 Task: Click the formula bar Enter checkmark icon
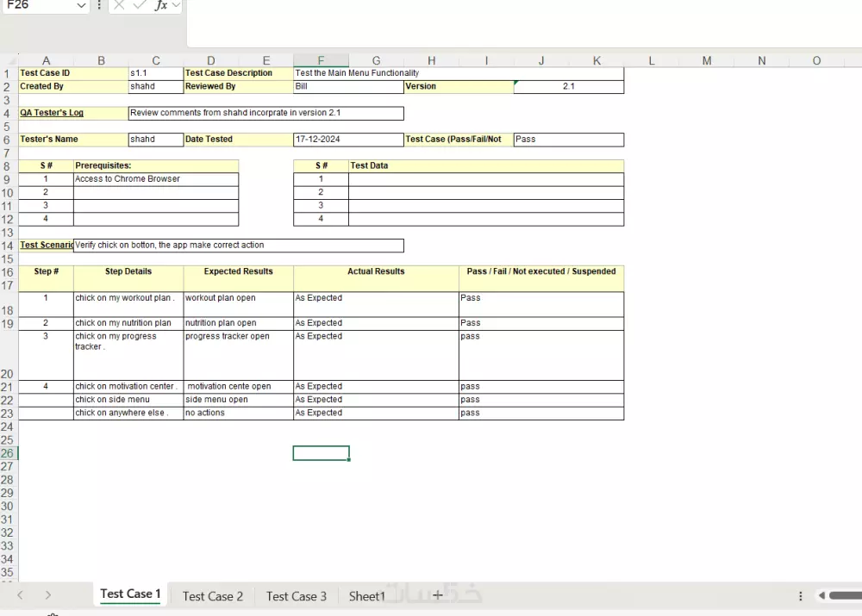tap(140, 5)
